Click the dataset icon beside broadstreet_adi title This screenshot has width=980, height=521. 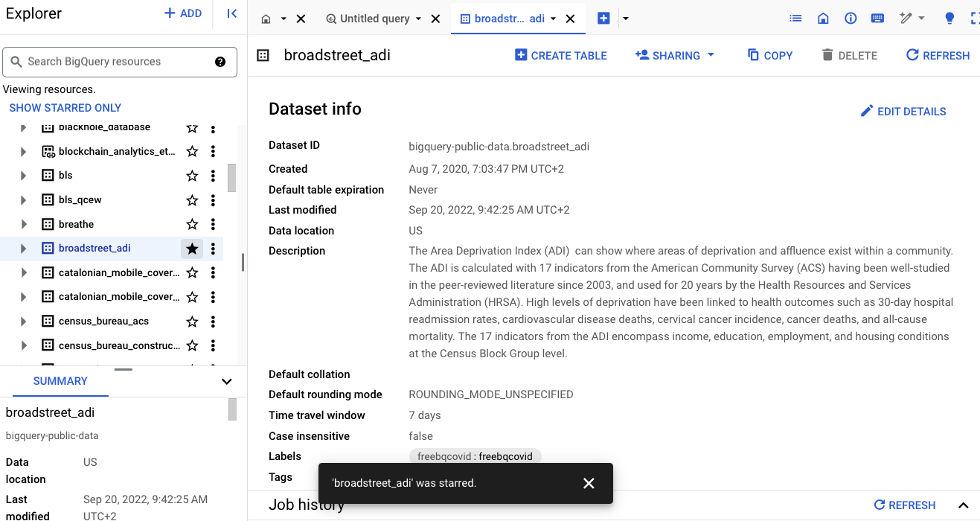click(x=263, y=55)
